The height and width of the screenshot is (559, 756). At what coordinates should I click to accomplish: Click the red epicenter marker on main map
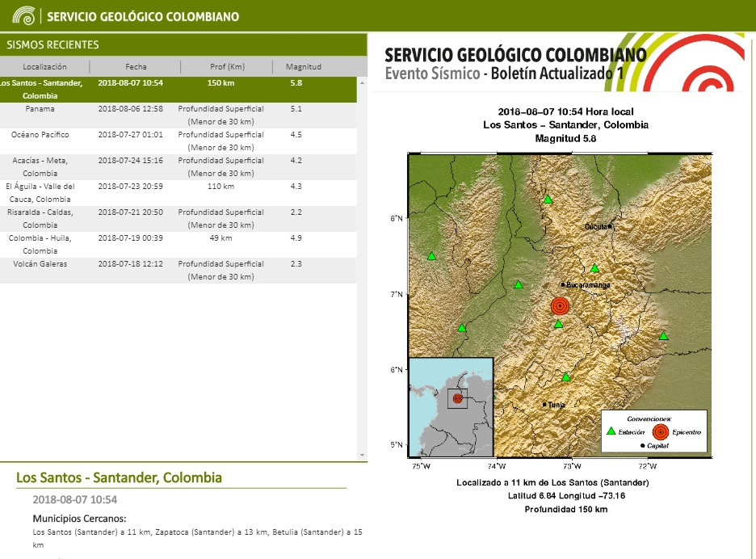tap(560, 306)
